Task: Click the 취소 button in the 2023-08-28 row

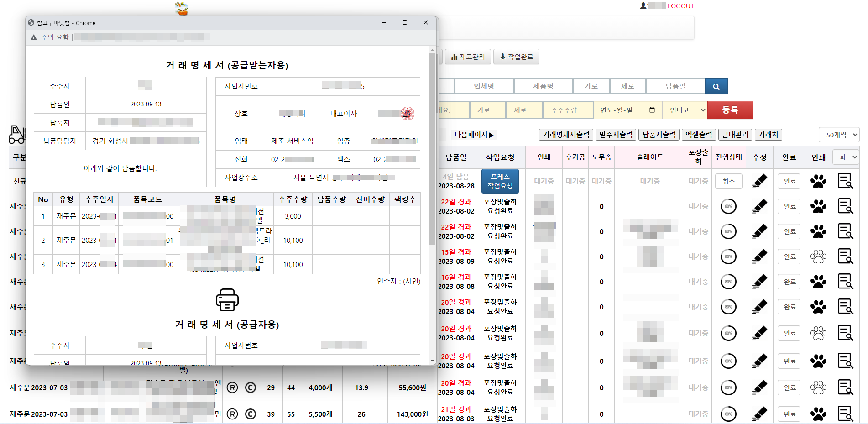Action: 728,181
